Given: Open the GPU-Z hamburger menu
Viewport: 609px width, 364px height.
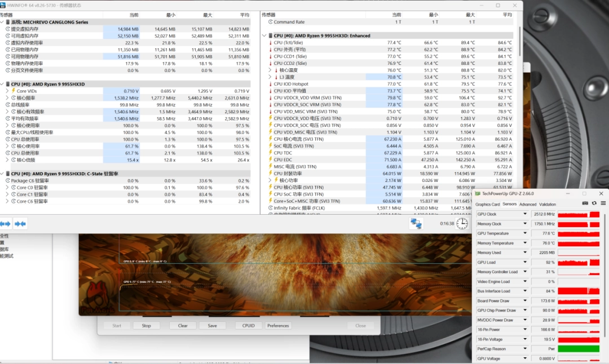Looking at the screenshot, I should pos(603,203).
